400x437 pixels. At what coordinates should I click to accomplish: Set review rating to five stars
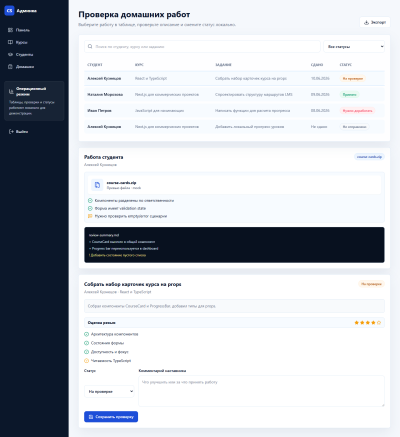pyautogui.click(x=379, y=322)
